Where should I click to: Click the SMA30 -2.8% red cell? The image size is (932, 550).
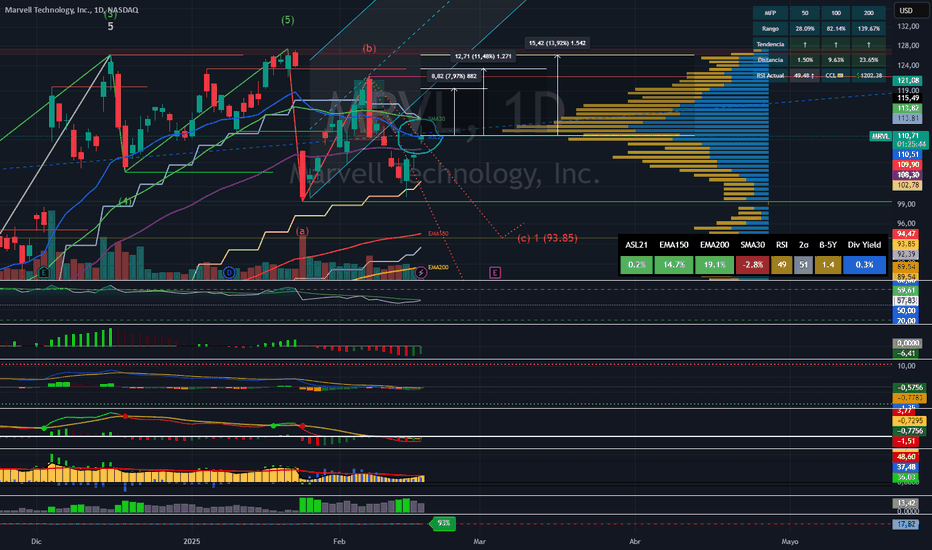tap(752, 265)
